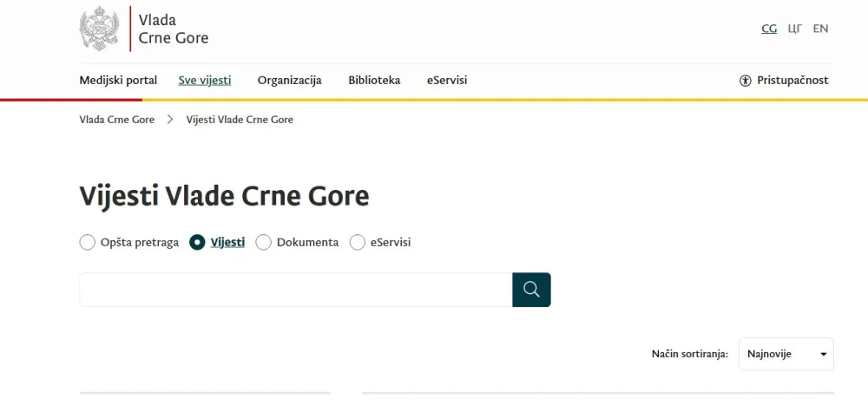This screenshot has height=405, width=868.
Task: Click Vlada Crne Gore breadcrumb link
Action: coord(117,120)
